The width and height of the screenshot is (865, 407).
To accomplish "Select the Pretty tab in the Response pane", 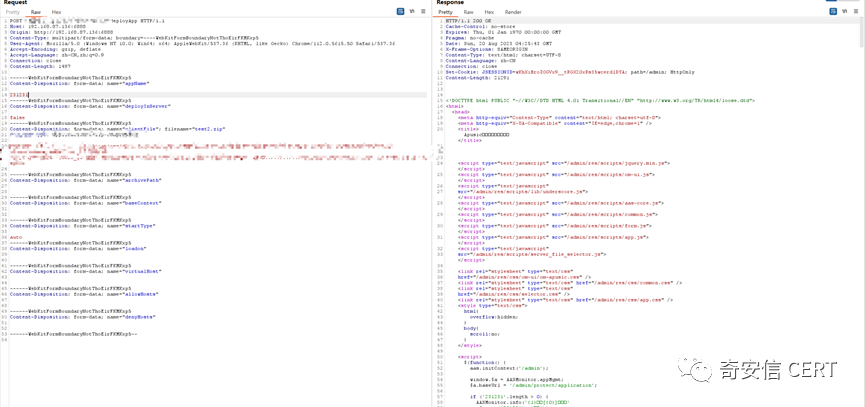I will 446,12.
